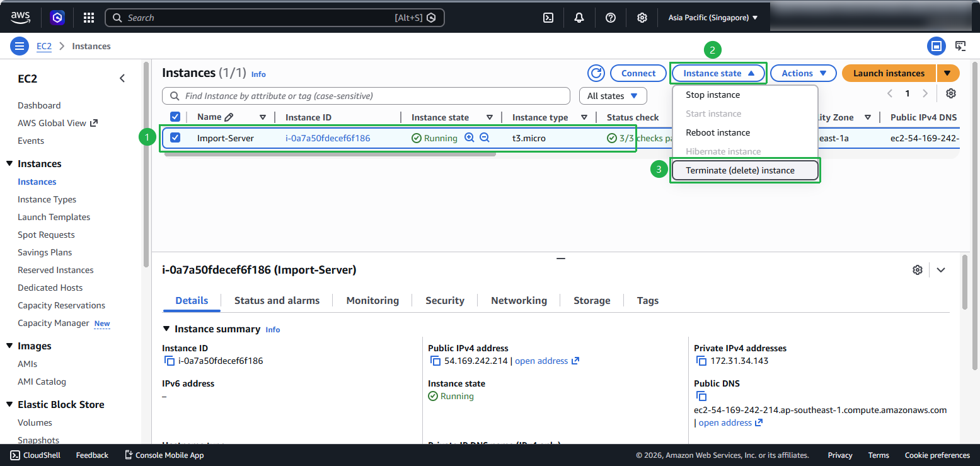The width and height of the screenshot is (980, 466).
Task: Collapse the Images sidebar section
Action: (9, 346)
